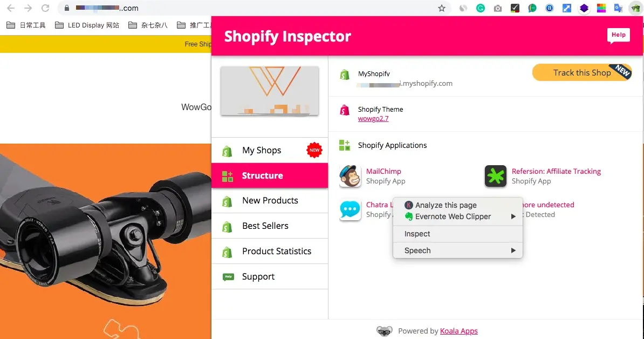Reload the page with refresh icon
Image resolution: width=644 pixels, height=339 pixels.
click(x=45, y=8)
